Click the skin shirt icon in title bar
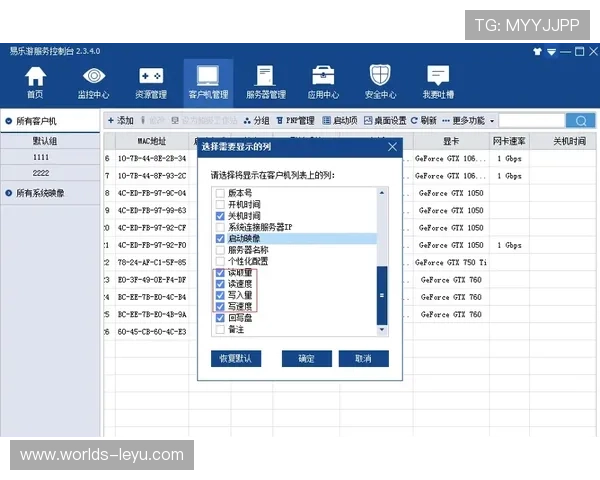 pos(537,51)
